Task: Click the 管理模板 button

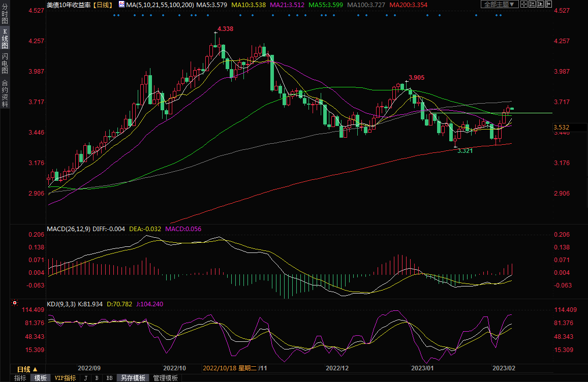Action: pyautogui.click(x=166, y=378)
